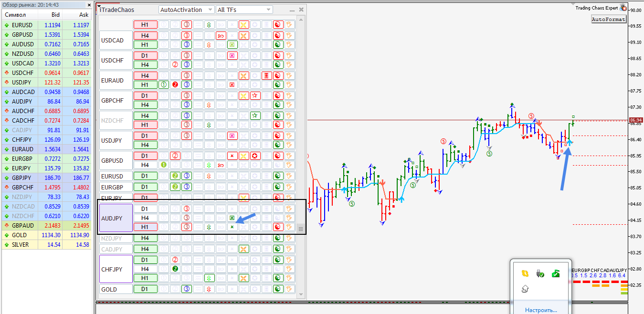Click the green star icon in NZDCHF H4 row
The image size is (644, 314).
pyautogui.click(x=255, y=115)
